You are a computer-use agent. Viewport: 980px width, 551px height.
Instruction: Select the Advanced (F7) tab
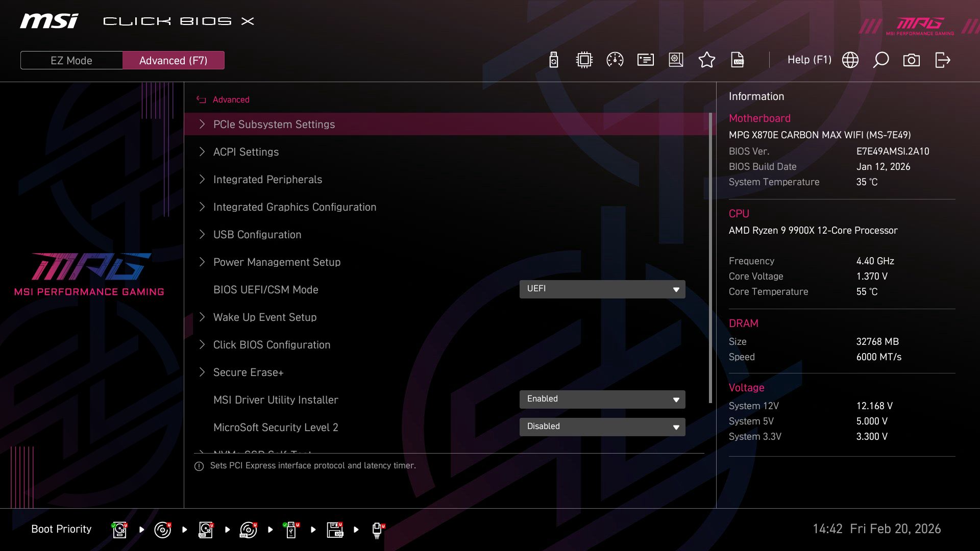(x=174, y=60)
